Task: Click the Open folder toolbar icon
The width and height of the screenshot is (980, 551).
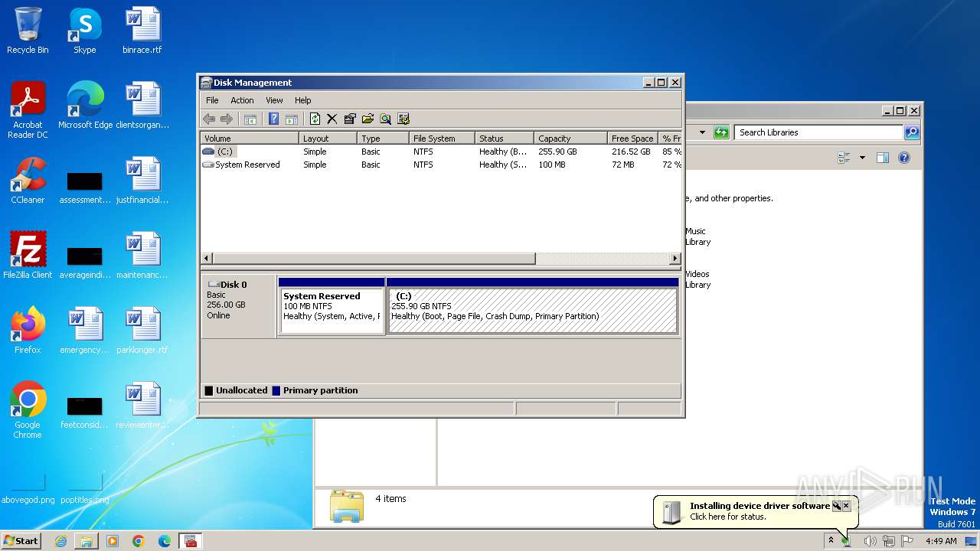Action: tap(367, 119)
